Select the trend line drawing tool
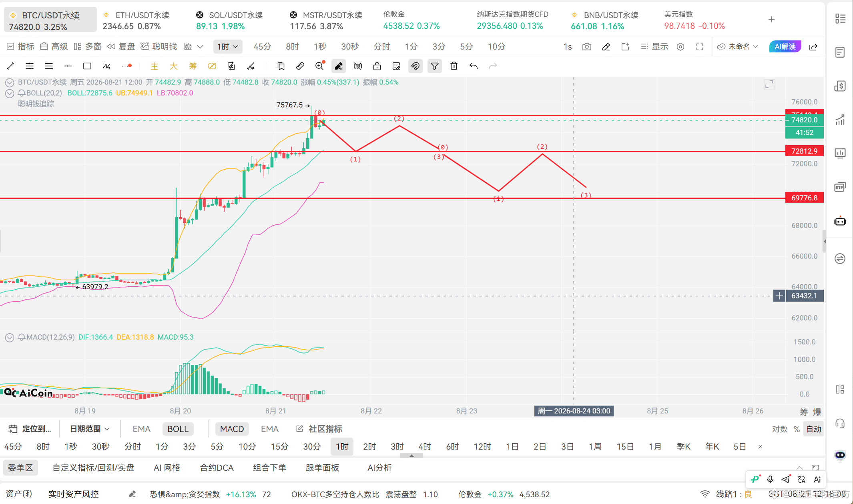853x504 pixels. tap(11, 66)
